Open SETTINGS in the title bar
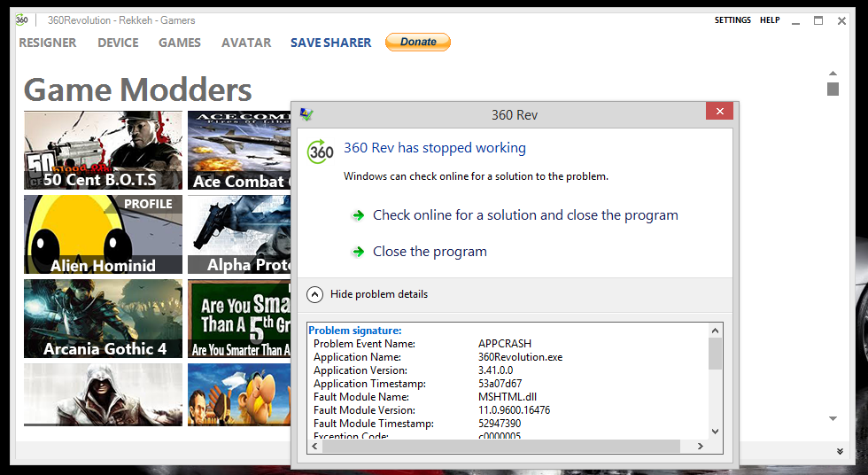 click(732, 20)
